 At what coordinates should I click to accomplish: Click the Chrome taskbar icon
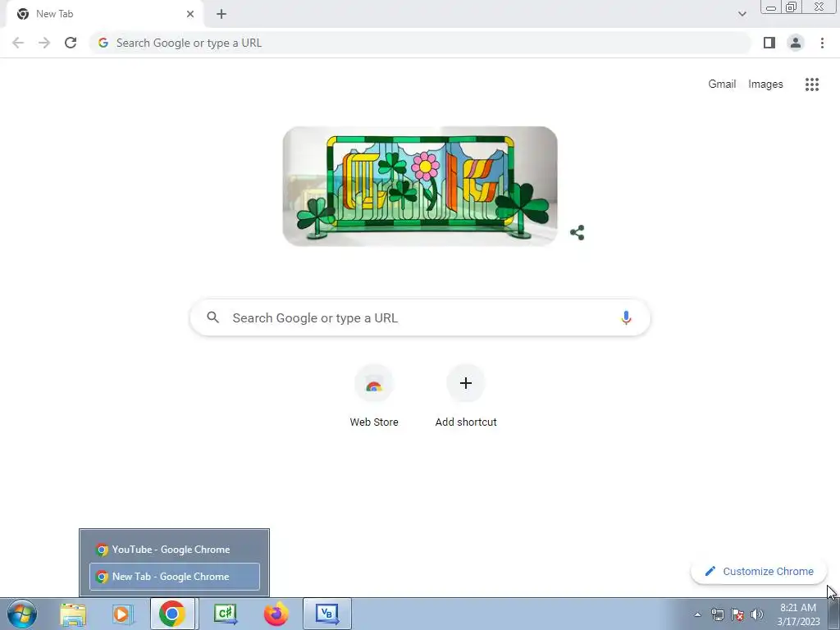coord(172,614)
